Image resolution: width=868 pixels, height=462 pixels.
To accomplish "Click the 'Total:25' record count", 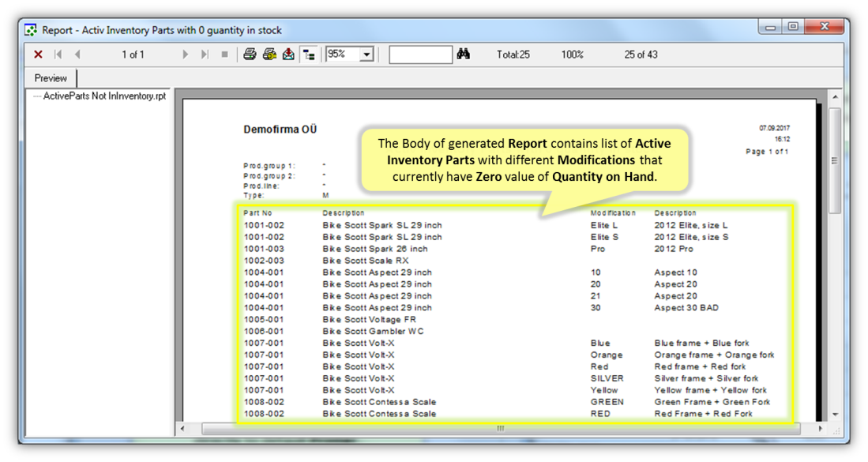I will coord(513,54).
